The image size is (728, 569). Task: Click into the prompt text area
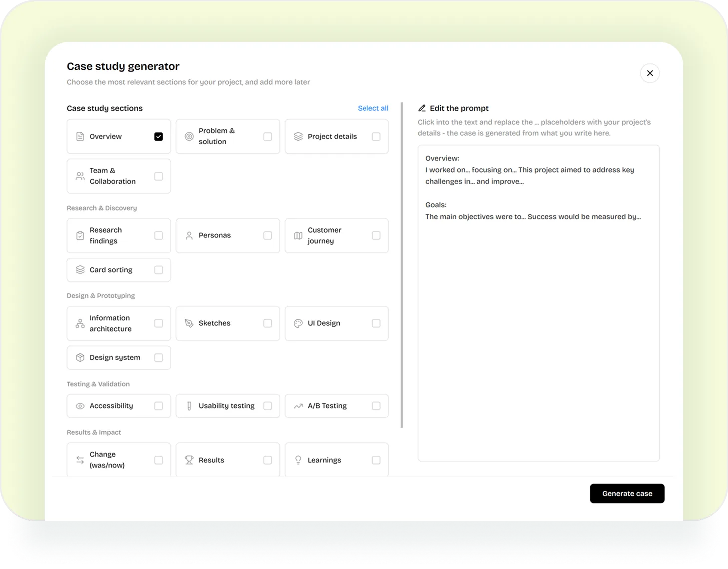(x=539, y=303)
